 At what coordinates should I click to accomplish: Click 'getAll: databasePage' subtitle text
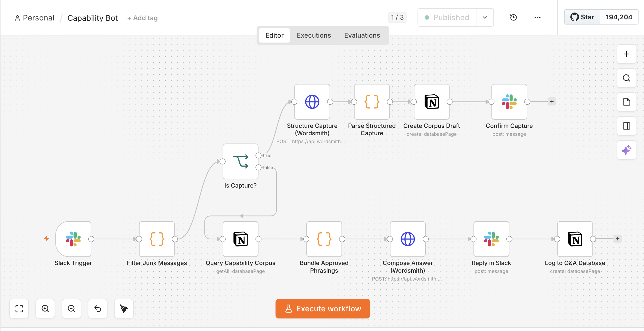click(x=240, y=271)
